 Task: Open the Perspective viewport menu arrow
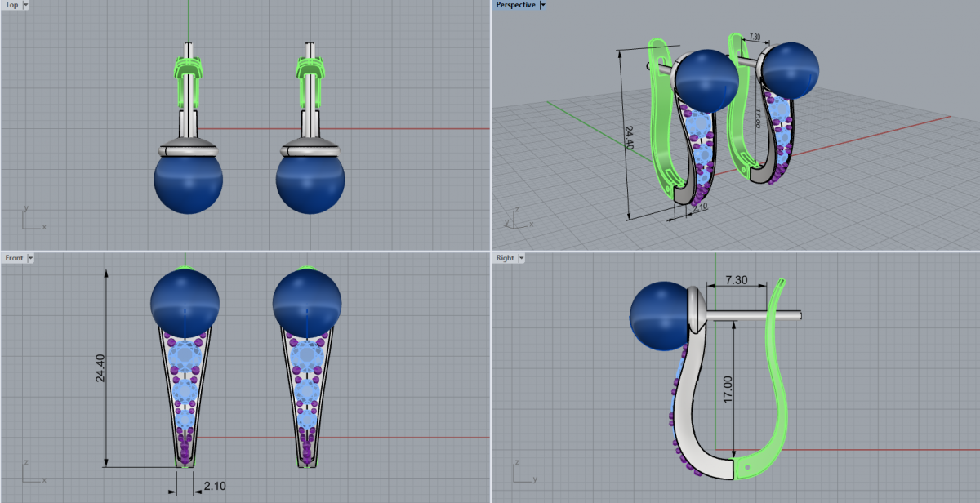[x=544, y=5]
